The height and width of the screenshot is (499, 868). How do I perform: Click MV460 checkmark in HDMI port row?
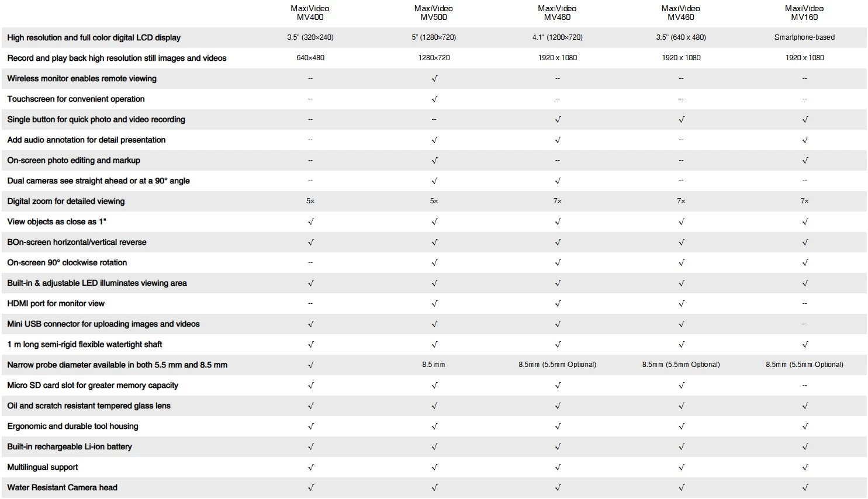[681, 304]
